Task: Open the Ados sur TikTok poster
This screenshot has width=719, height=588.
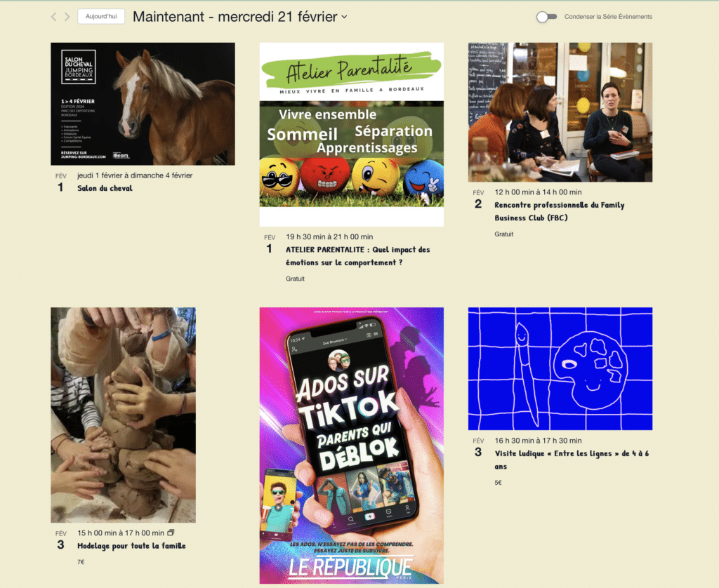Action: [x=351, y=446]
